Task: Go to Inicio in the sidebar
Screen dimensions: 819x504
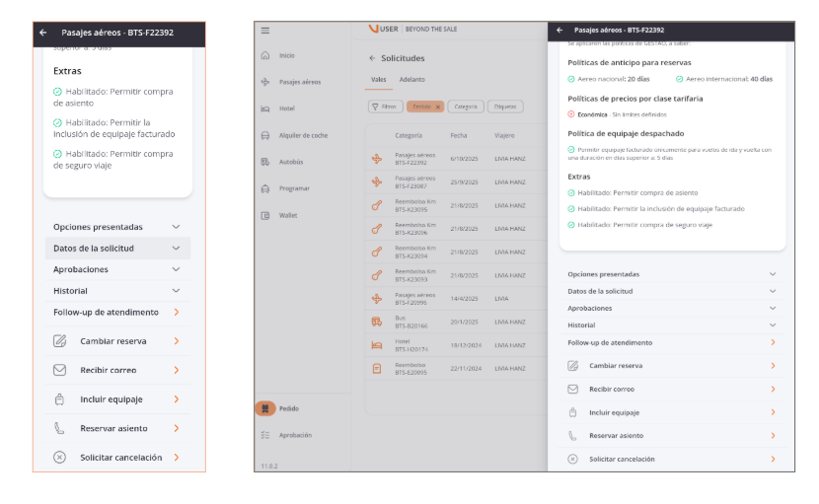Action: click(x=286, y=56)
